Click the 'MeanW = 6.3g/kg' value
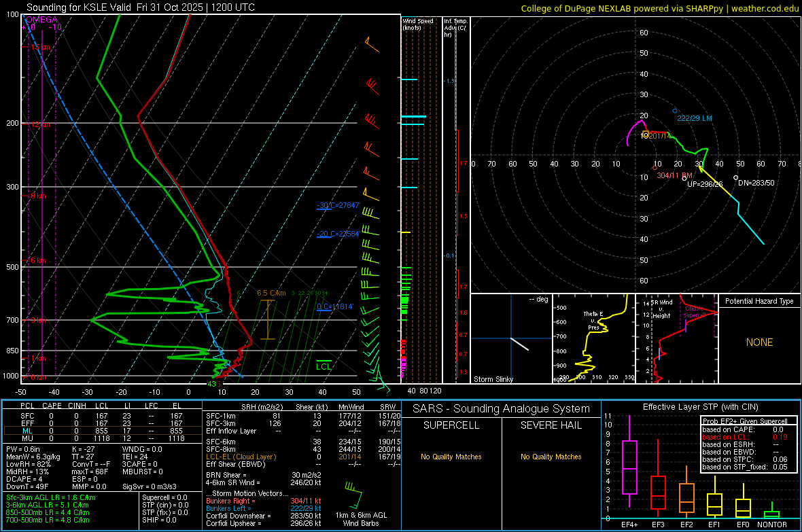 (33, 457)
